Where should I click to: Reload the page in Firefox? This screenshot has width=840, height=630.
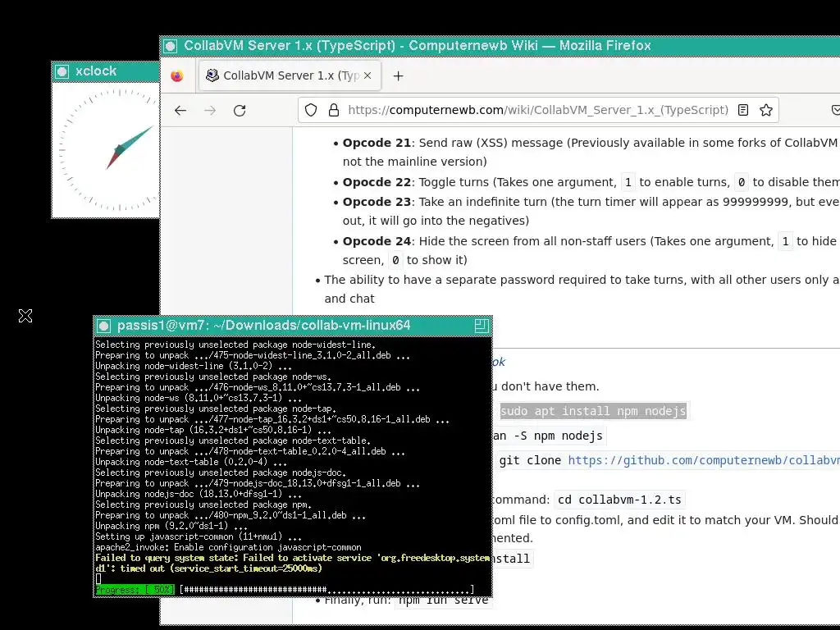(x=240, y=111)
